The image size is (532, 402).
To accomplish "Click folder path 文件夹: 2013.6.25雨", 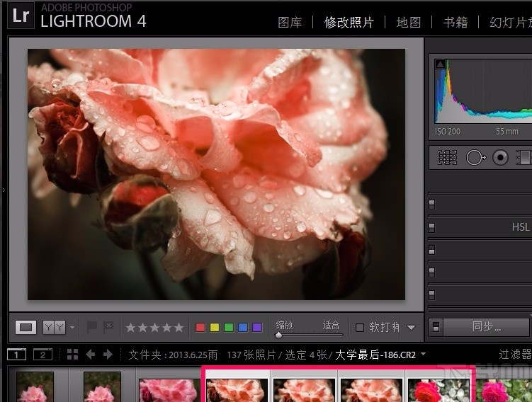I will click(173, 355).
